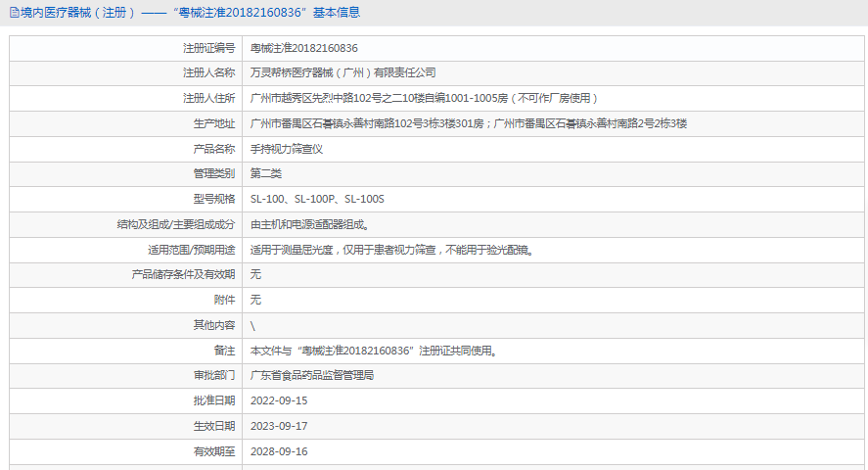Click the 附件 label
Screen dimensions: 868x470
224,300
